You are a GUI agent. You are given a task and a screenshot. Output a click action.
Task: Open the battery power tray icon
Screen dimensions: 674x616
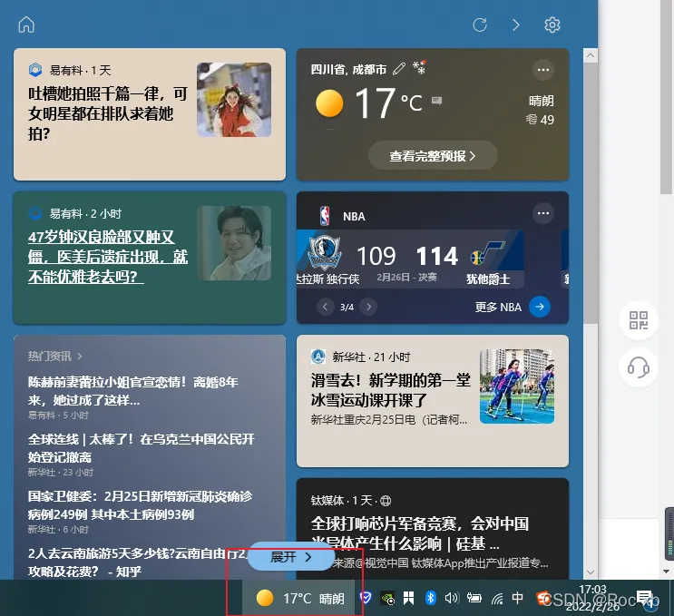474,598
